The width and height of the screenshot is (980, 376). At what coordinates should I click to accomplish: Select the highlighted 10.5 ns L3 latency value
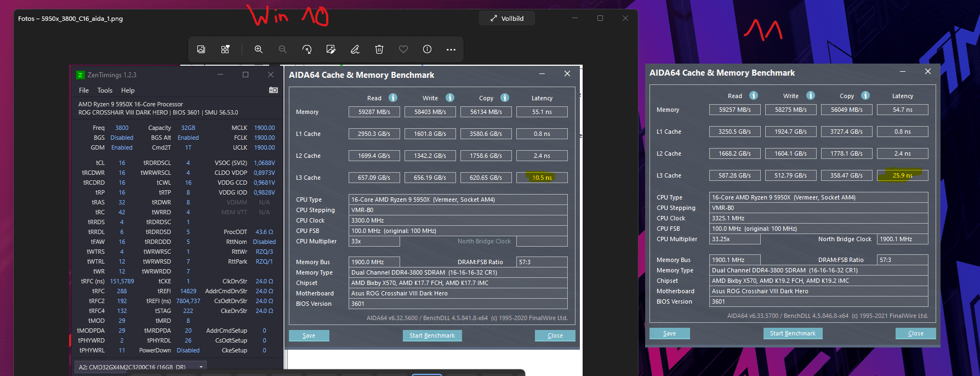542,178
